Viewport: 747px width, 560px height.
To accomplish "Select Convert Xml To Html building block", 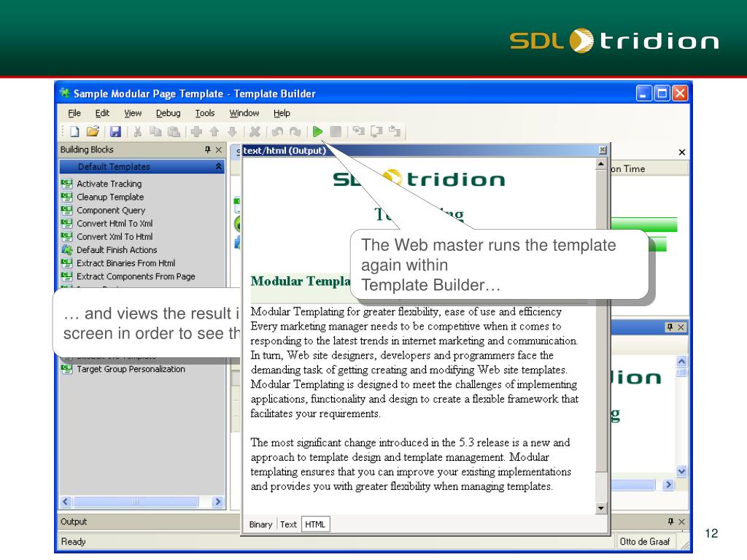I will coord(115,237).
